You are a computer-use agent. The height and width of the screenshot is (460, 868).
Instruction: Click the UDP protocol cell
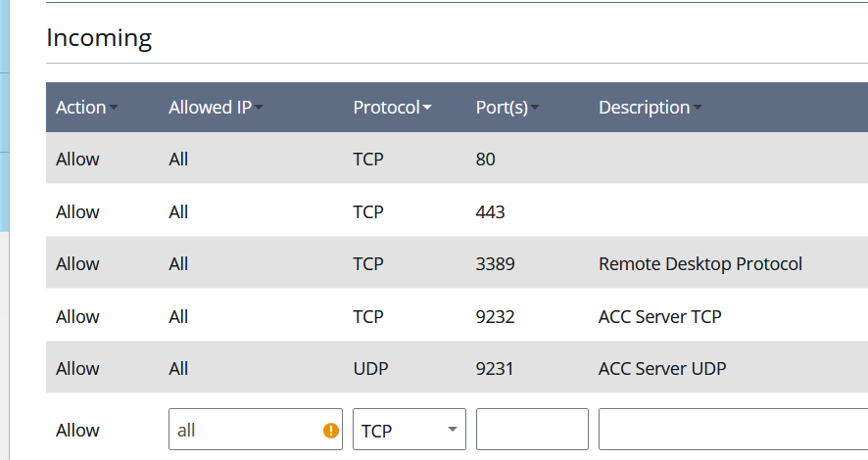pyautogui.click(x=370, y=369)
